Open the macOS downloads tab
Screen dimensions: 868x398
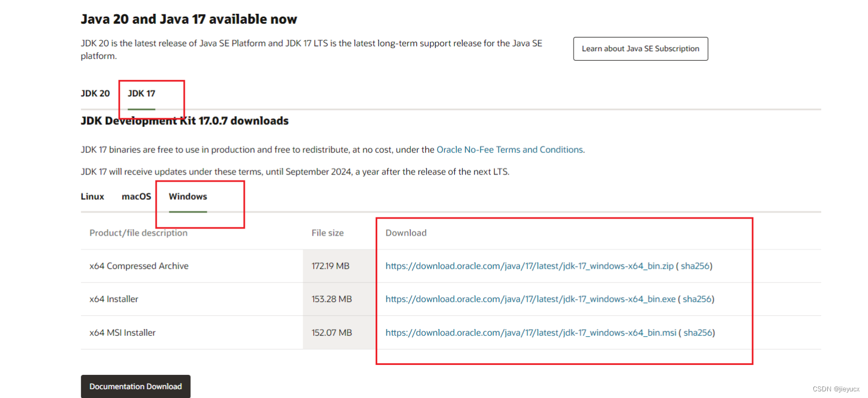point(136,197)
